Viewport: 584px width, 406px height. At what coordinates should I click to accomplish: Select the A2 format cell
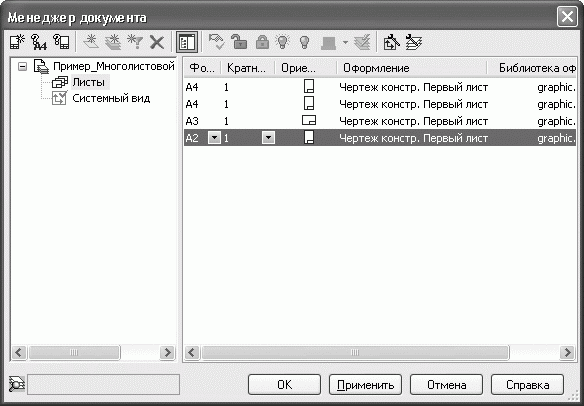(192, 138)
